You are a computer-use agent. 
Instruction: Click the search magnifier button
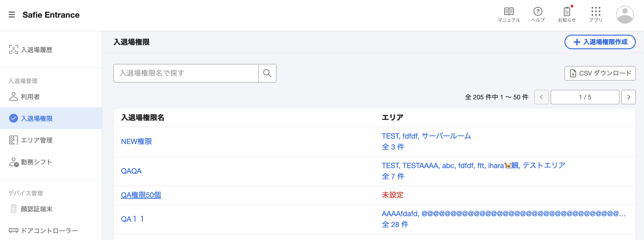pos(267,73)
